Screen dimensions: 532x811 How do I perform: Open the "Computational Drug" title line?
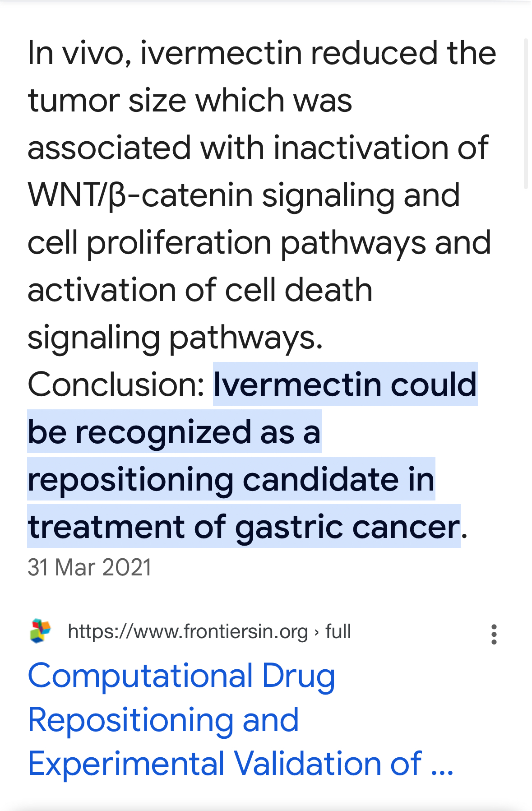(181, 676)
